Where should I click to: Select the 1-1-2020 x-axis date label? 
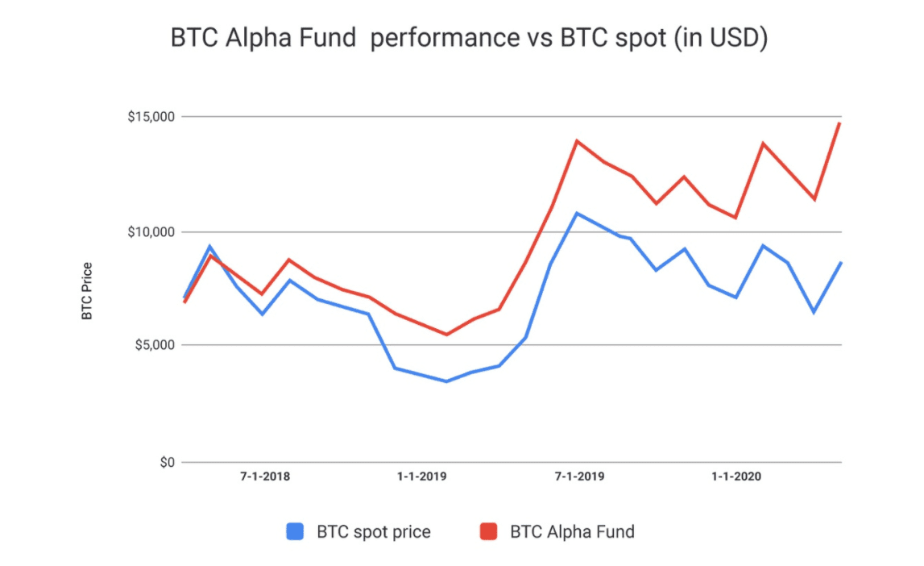(736, 477)
